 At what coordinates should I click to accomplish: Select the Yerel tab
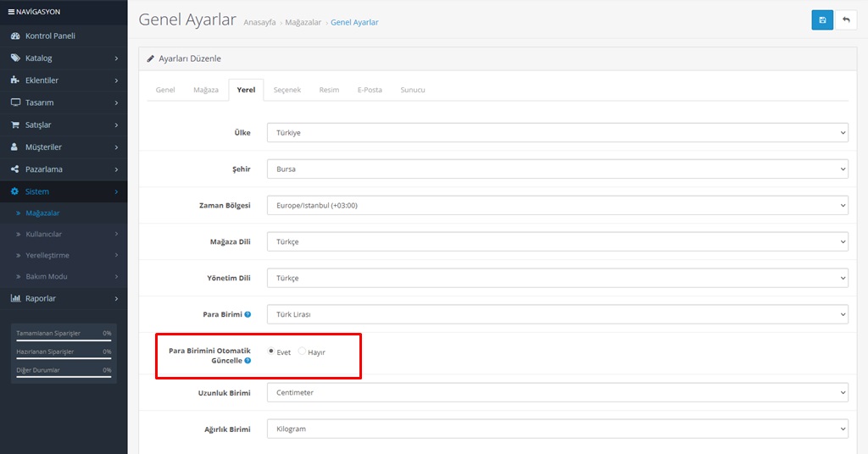(x=246, y=90)
